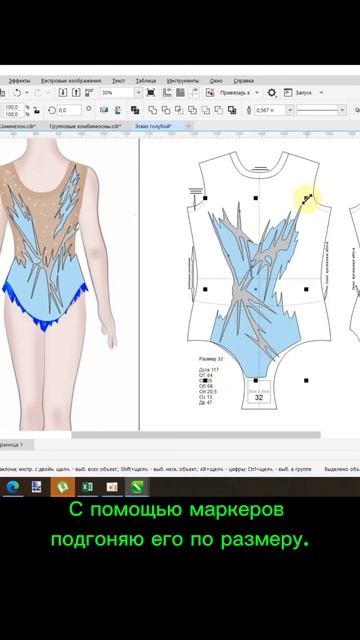Expand the zoom level dropdown arrow

coord(138,93)
